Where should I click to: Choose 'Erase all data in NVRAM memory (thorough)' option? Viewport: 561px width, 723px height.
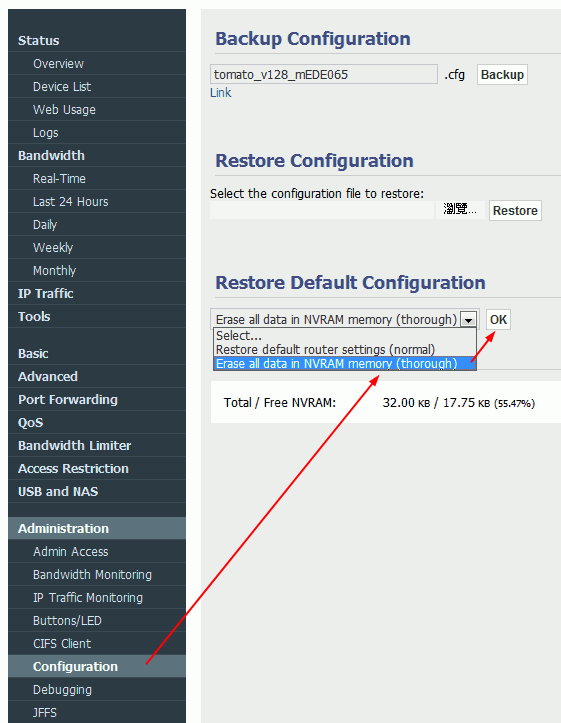(344, 363)
